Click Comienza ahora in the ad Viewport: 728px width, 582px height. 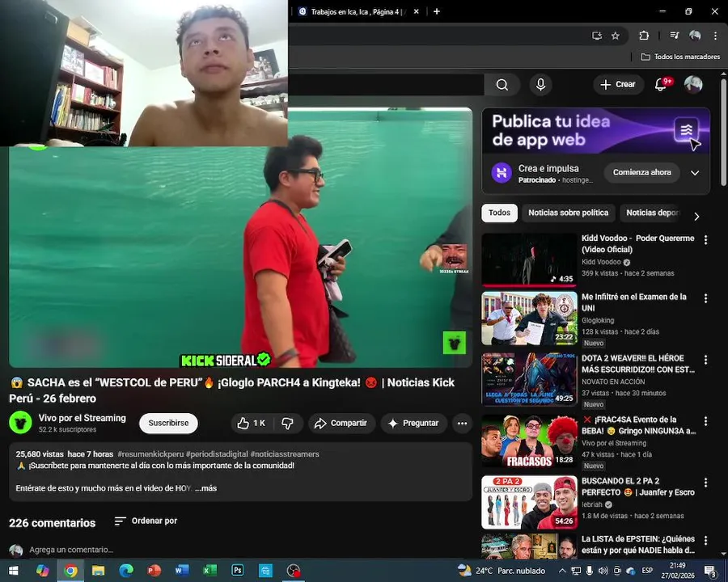(x=641, y=172)
